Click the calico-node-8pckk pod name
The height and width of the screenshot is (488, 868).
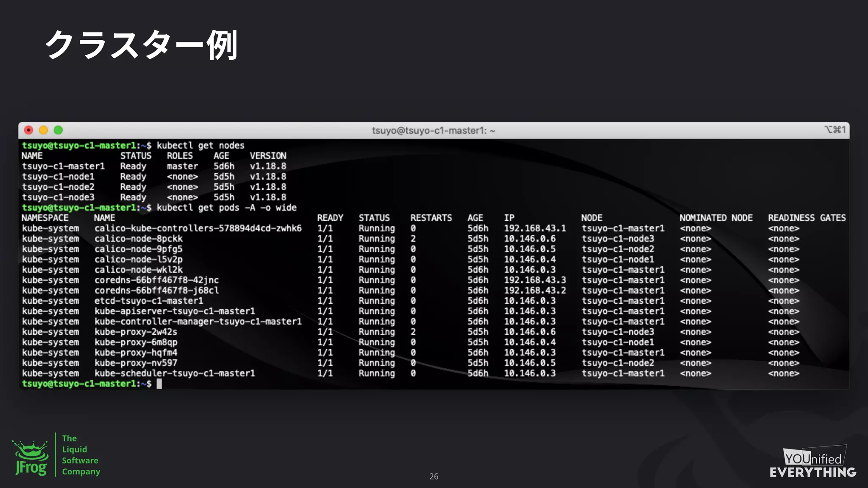pos(139,239)
